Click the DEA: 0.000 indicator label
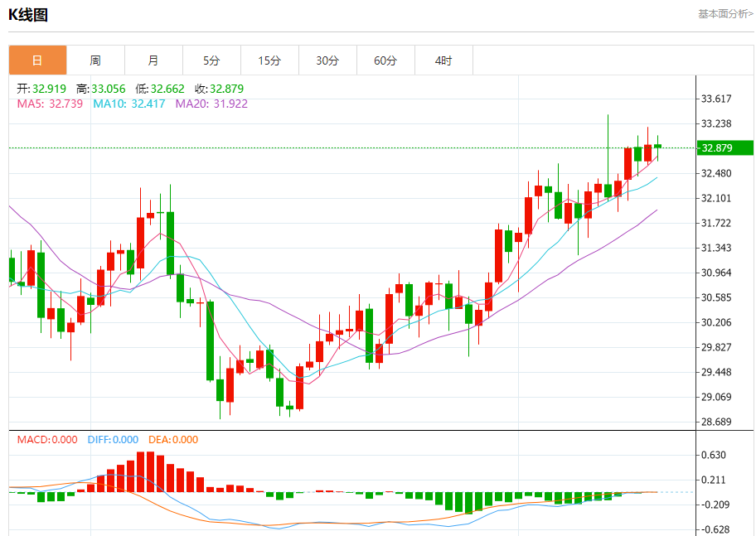The width and height of the screenshot is (756, 536). click(173, 440)
